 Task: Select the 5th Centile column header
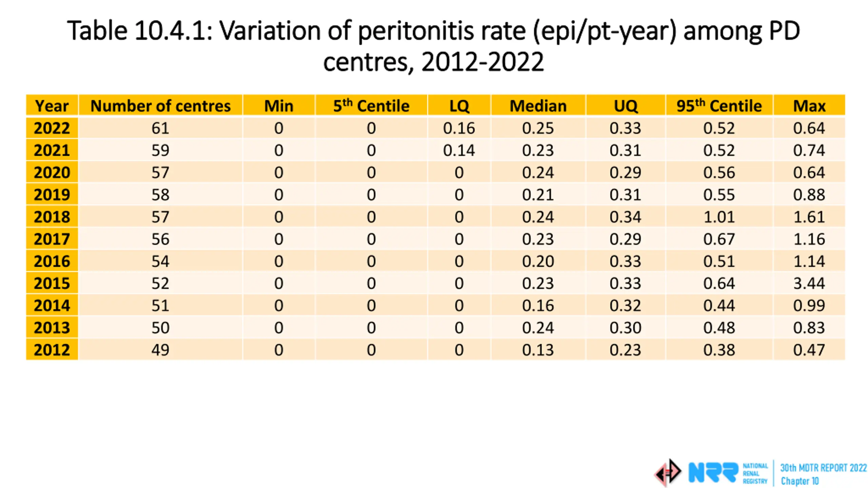(x=371, y=106)
